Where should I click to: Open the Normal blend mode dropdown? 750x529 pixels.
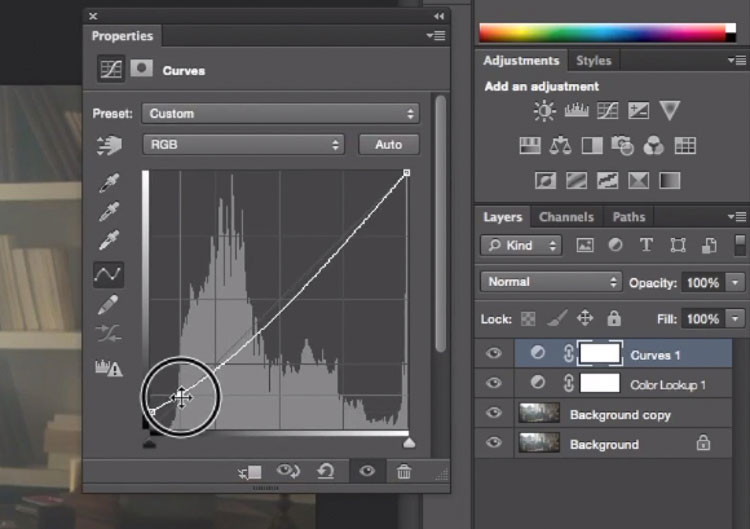pos(551,282)
